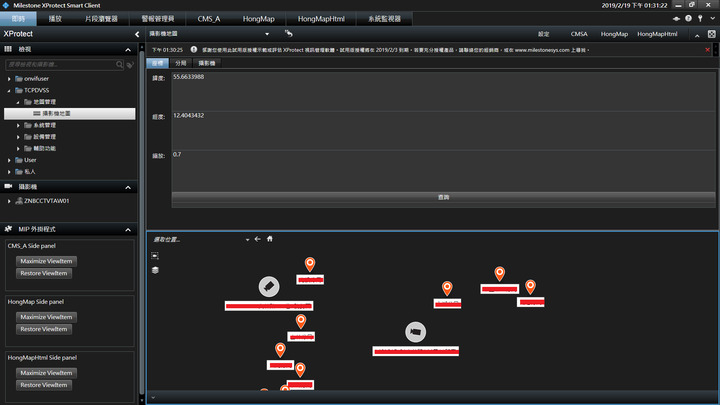
Task: Select the large tilted camera marker on map
Action: tap(267, 287)
